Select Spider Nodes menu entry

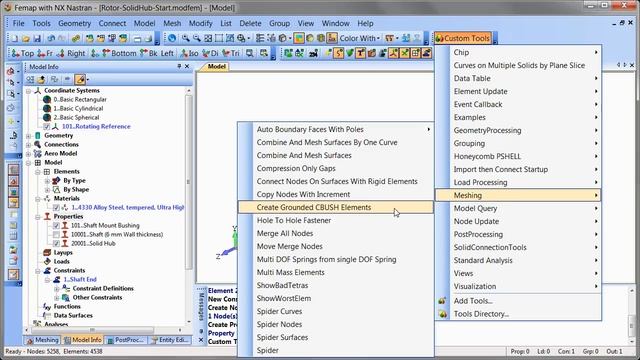[x=336, y=324]
